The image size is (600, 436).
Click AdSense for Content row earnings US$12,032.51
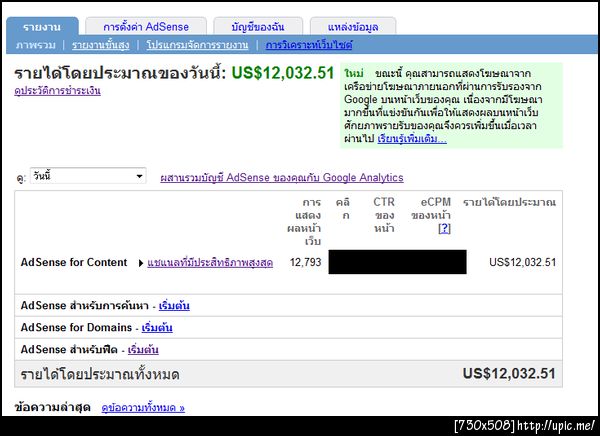coord(522,263)
